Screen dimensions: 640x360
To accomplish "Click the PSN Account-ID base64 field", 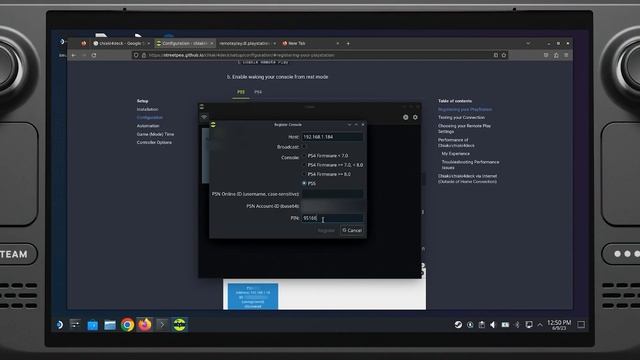I will 332,206.
